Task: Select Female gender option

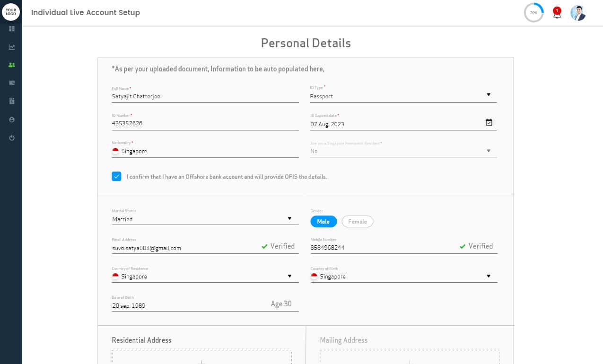Action: pyautogui.click(x=358, y=221)
